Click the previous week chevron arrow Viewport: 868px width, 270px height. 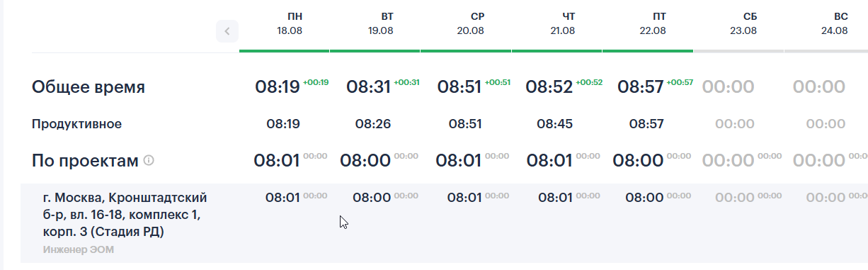tap(227, 31)
